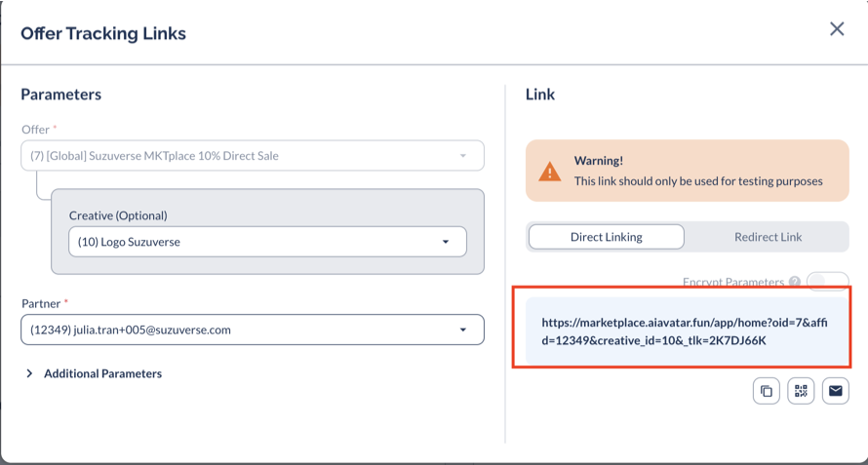Switch to the Direct Linking tab
The height and width of the screenshot is (465, 868).
[x=607, y=237]
